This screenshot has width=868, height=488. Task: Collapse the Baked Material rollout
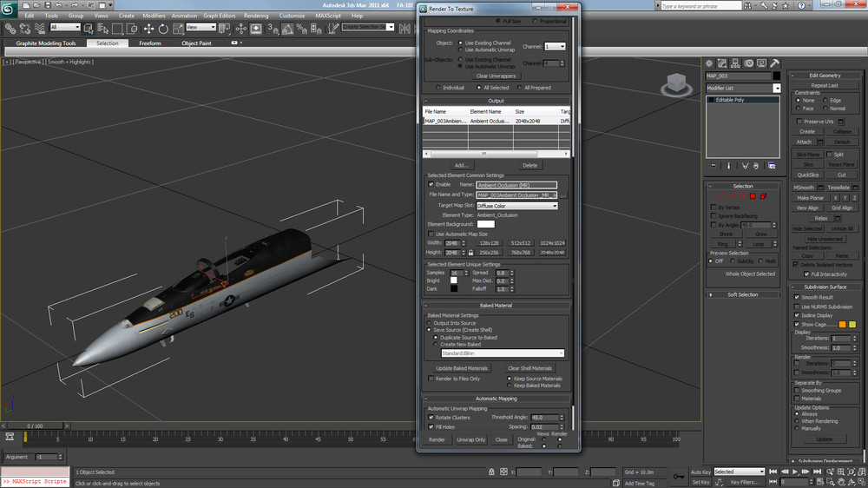(497, 306)
